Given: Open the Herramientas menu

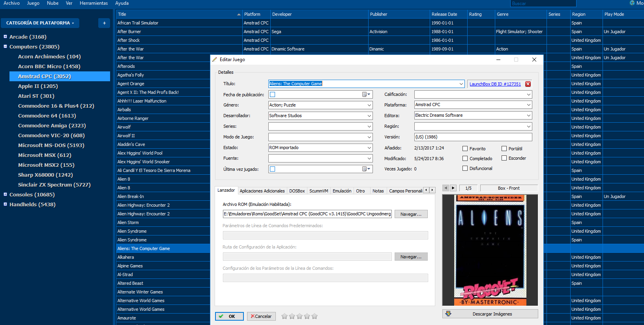Looking at the screenshot, I should [94, 3].
